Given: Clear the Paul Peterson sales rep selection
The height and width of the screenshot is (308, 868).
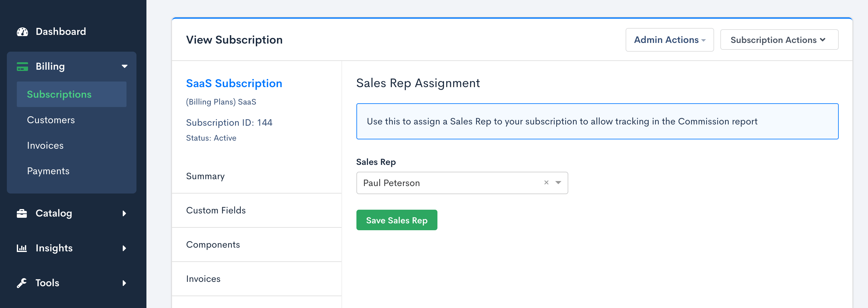Looking at the screenshot, I should coord(546,182).
